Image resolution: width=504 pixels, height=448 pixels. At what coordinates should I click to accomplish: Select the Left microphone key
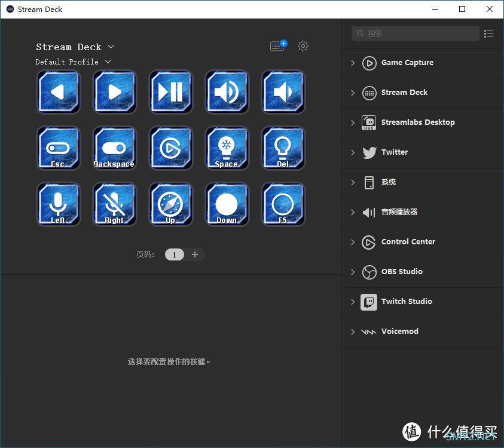point(58,204)
